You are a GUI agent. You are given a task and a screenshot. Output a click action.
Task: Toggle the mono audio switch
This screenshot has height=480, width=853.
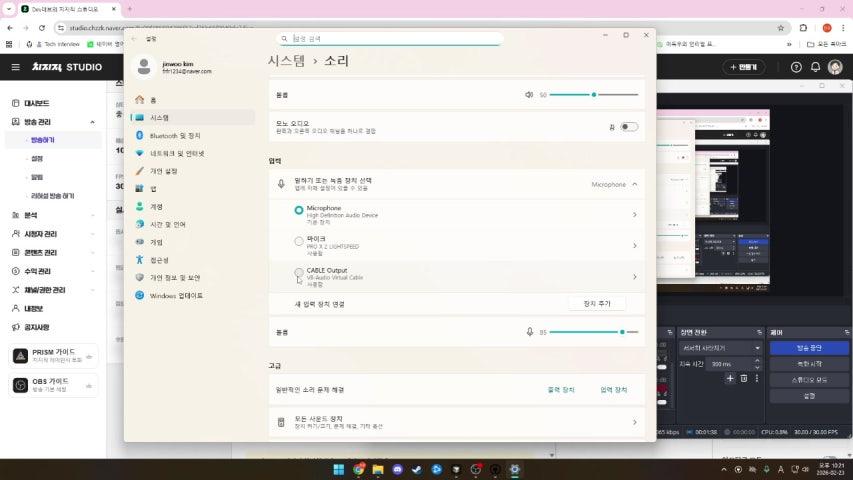tap(628, 127)
